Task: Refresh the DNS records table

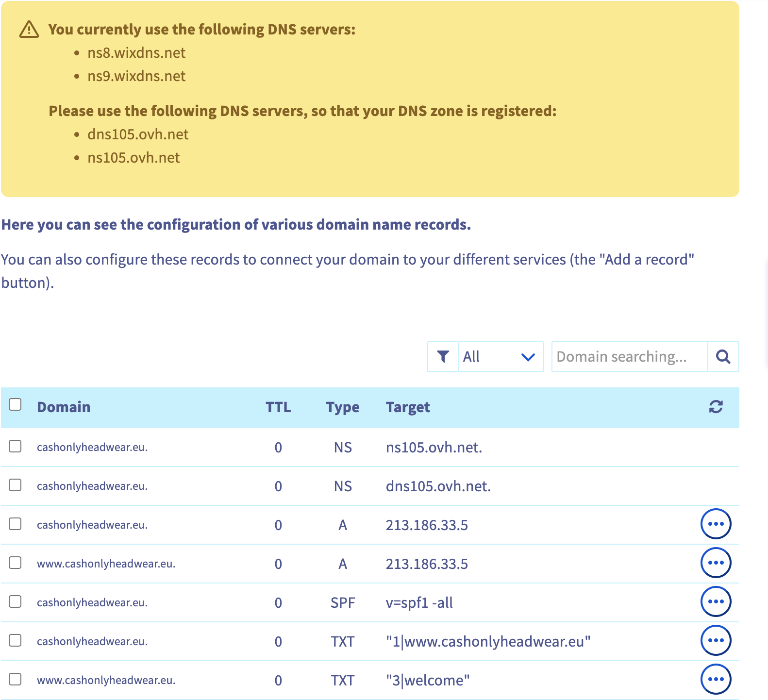Action: 716,407
